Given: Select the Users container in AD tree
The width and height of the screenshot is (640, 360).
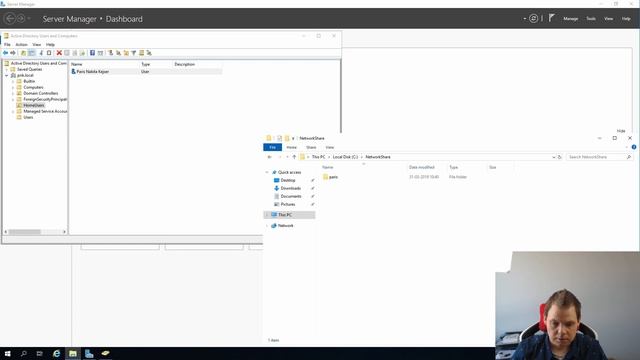Looking at the screenshot, I should [28, 117].
